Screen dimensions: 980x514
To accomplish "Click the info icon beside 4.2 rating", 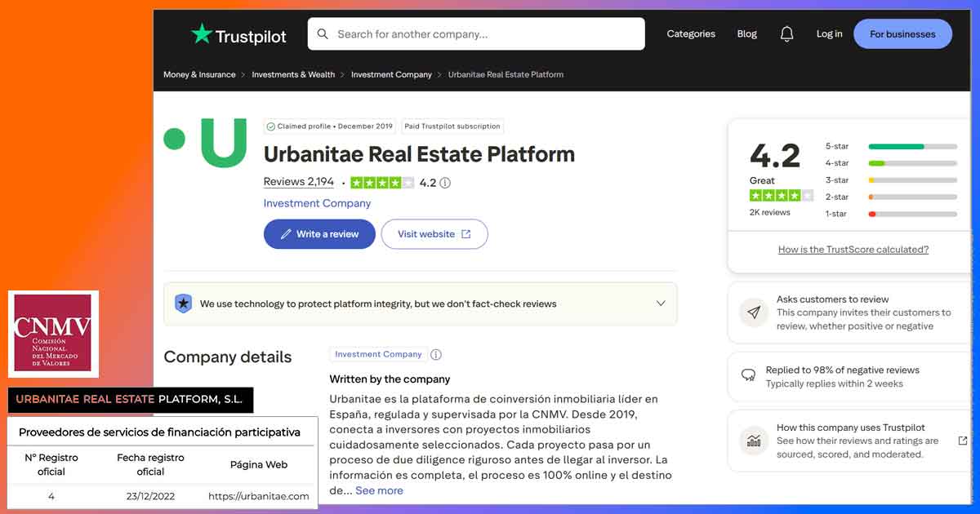I will pyautogui.click(x=445, y=183).
